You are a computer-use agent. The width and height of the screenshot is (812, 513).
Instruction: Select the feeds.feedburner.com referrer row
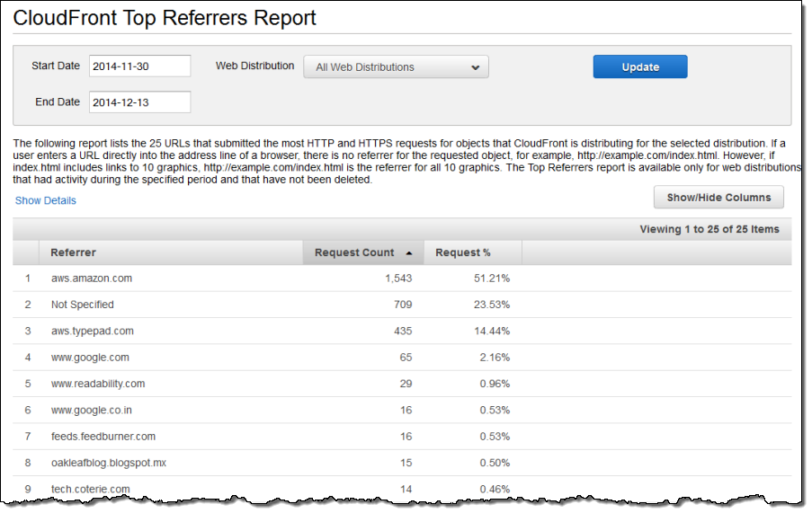point(103,437)
